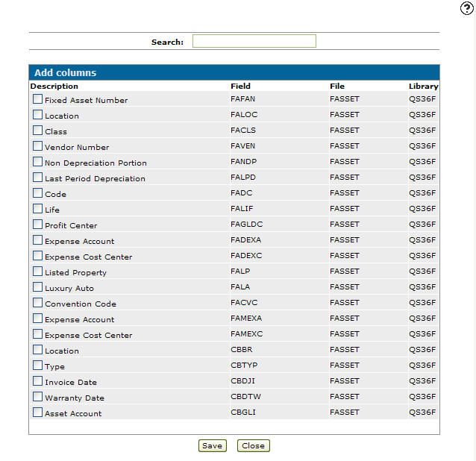Select the FACVC field value
Screen dimensions: 476x461
244,303
